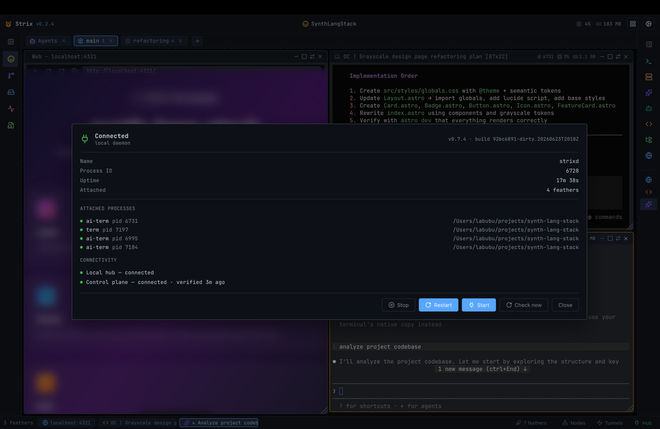
Task: Select the yellow owl icon in left sidebar
Action: 11,59
